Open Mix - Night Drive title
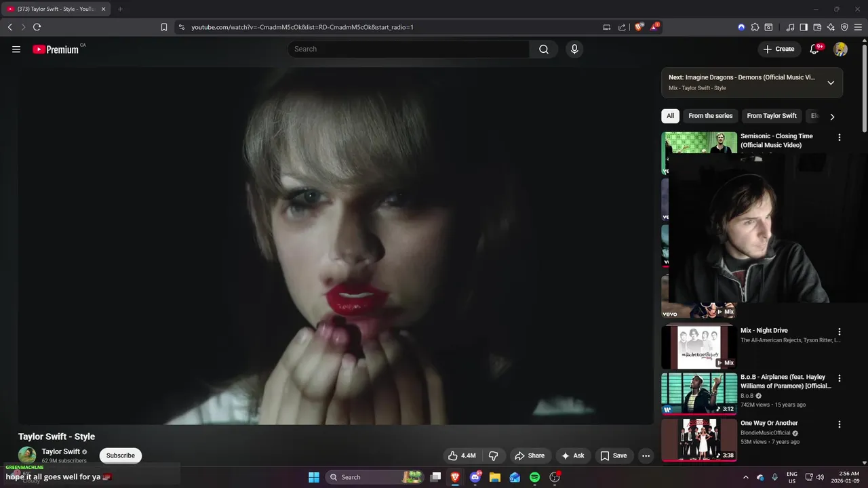This screenshot has height=488, width=868. tap(764, 331)
